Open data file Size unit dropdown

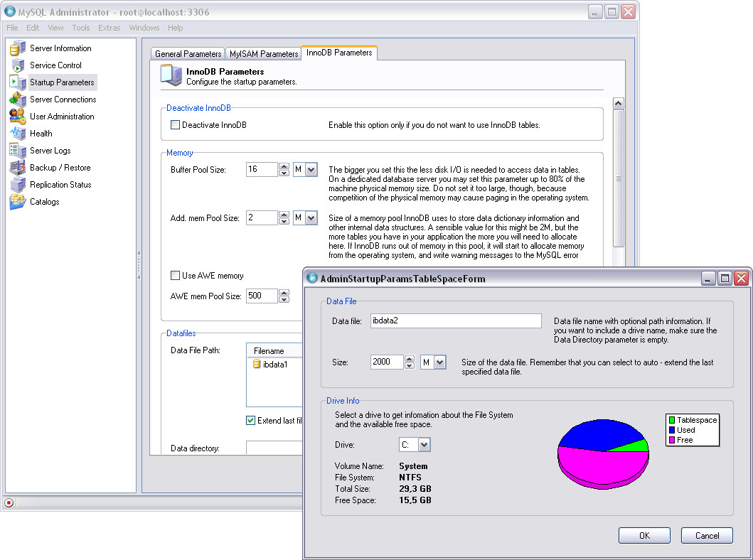(x=439, y=362)
